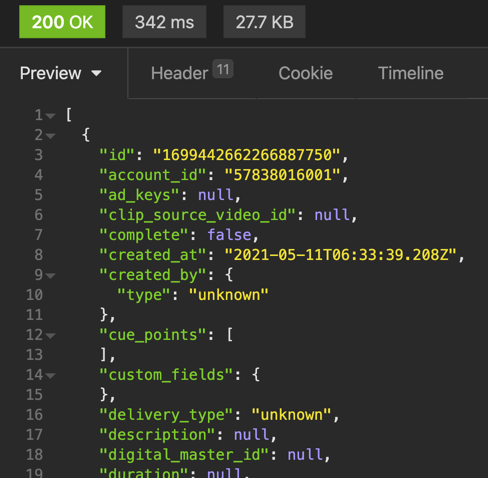Click the "type" key on line 10
488x478 pixels.
pyautogui.click(x=144, y=295)
